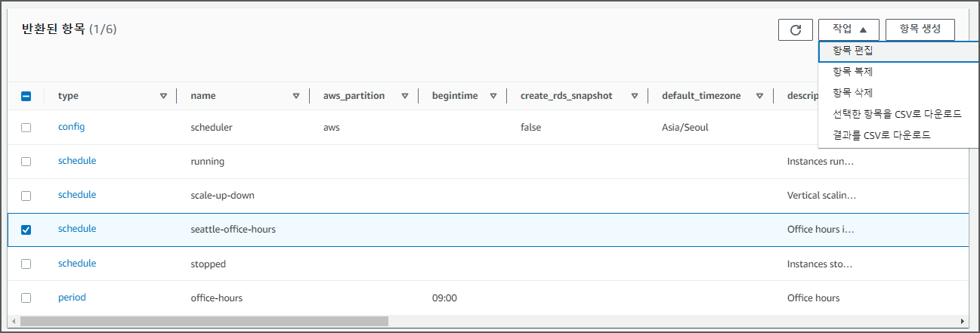The width and height of the screenshot is (980, 333).
Task: Open the schedule link for stopped
Action: pyautogui.click(x=77, y=264)
